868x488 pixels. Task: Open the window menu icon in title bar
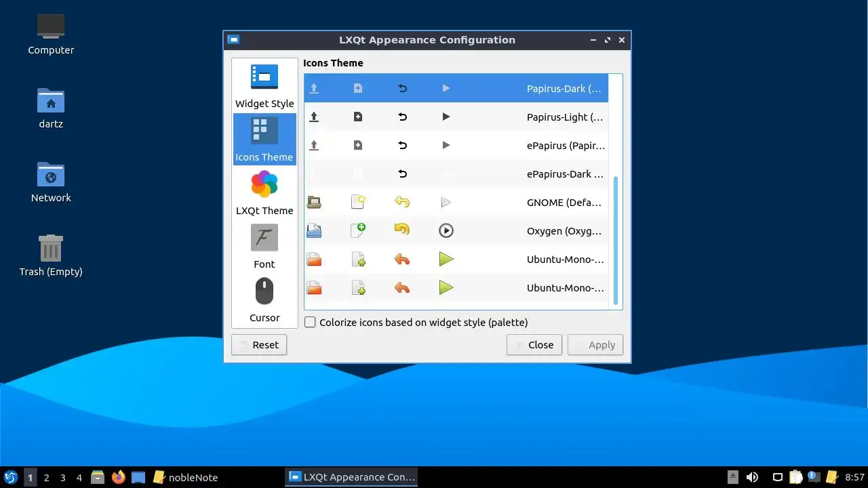pyautogui.click(x=233, y=39)
